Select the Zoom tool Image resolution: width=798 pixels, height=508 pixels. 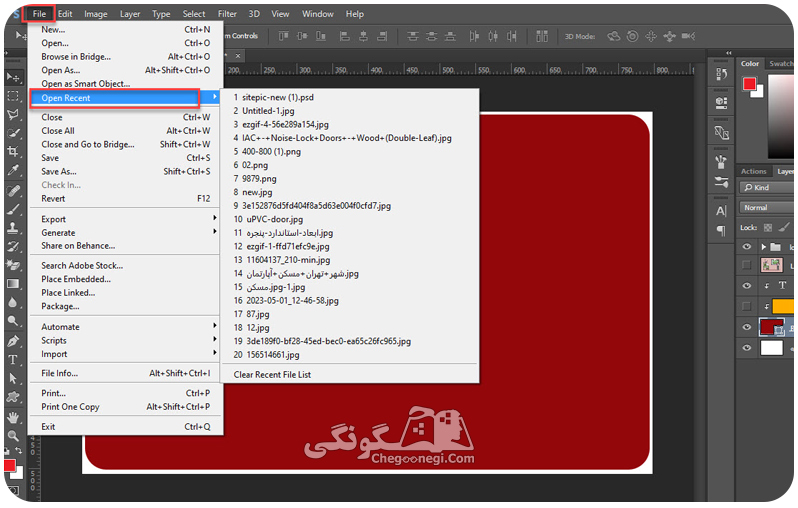13,436
